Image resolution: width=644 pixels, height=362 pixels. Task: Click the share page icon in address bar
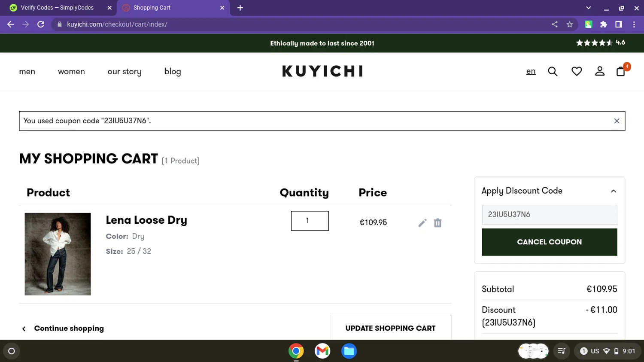click(x=555, y=24)
